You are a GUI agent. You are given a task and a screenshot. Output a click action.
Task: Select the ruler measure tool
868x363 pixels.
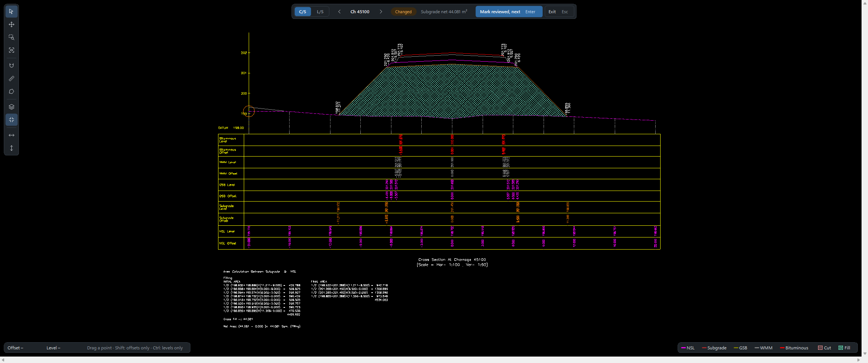coord(11,79)
